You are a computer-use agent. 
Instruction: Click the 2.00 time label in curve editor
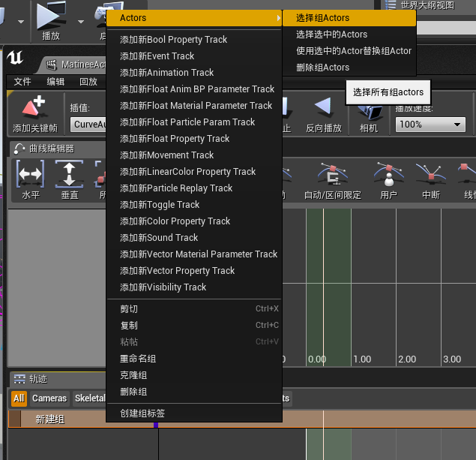(x=407, y=359)
